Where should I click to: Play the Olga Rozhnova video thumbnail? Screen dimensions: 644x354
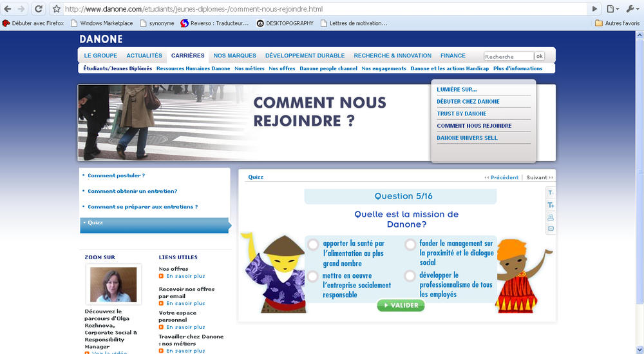tap(113, 284)
